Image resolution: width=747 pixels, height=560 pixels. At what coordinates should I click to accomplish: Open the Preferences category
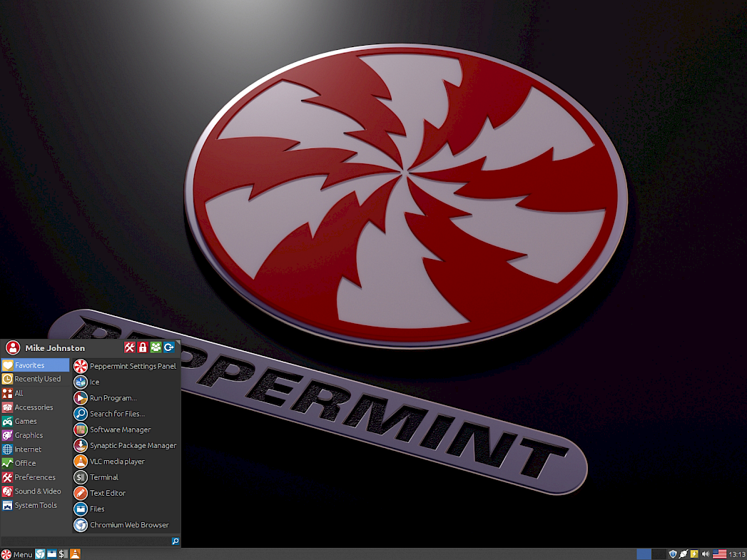35,477
